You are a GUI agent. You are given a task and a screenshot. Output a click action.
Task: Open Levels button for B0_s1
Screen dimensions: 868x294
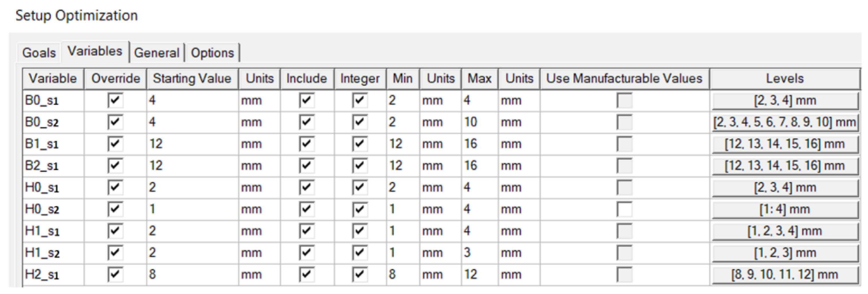pyautogui.click(x=785, y=101)
